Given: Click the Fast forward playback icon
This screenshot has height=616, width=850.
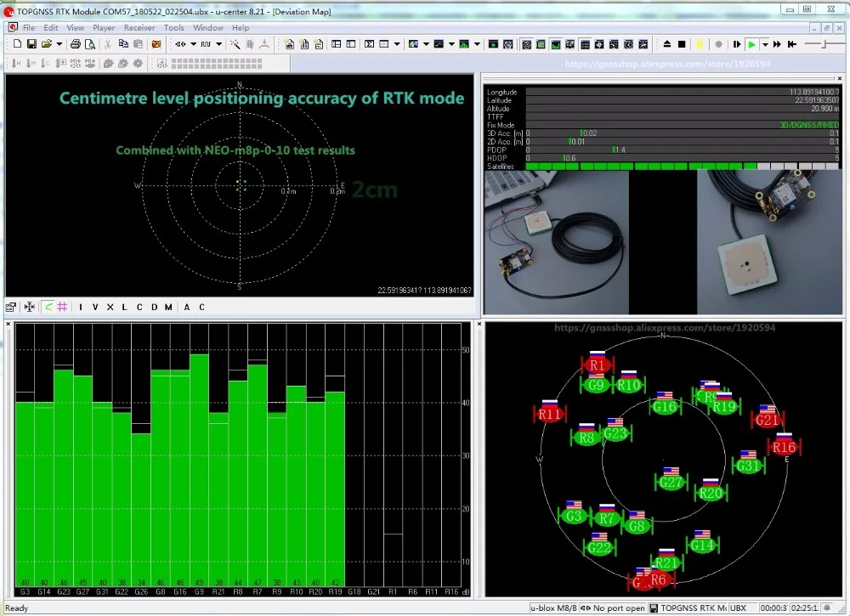Looking at the screenshot, I should [x=777, y=44].
